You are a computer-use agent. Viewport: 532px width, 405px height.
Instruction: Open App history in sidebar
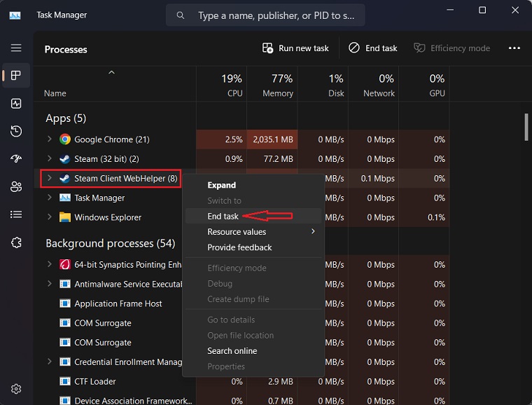click(x=16, y=132)
